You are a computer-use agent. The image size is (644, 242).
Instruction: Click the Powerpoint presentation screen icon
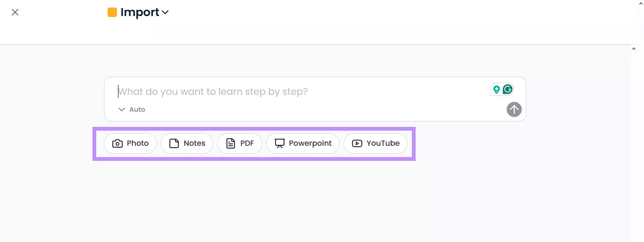pyautogui.click(x=280, y=143)
